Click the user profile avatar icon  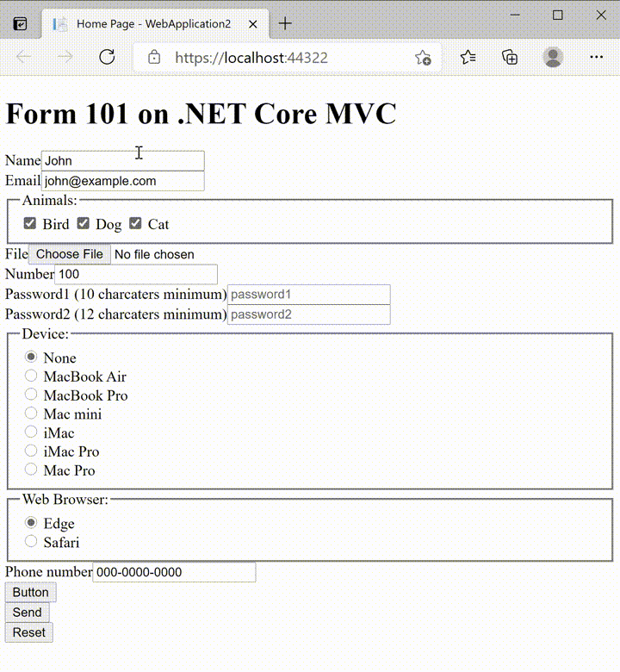pyautogui.click(x=553, y=58)
